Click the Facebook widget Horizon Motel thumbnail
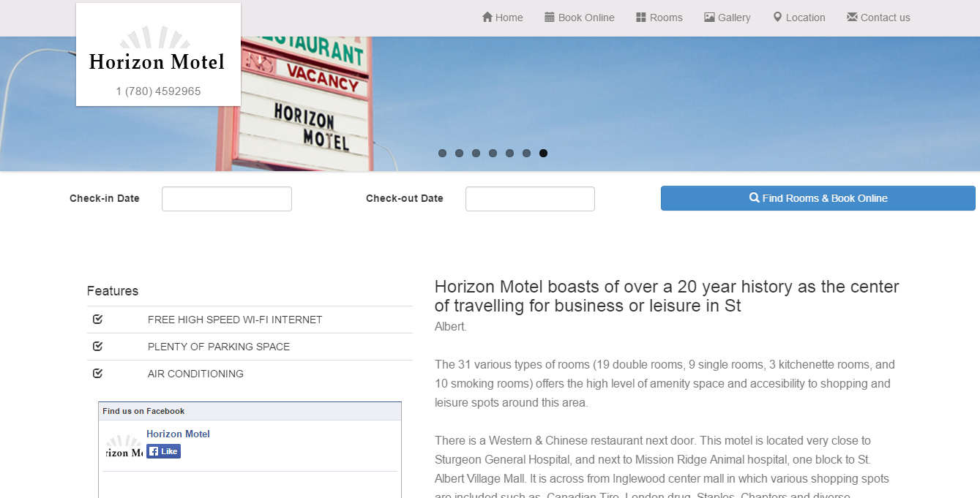 pos(124,447)
